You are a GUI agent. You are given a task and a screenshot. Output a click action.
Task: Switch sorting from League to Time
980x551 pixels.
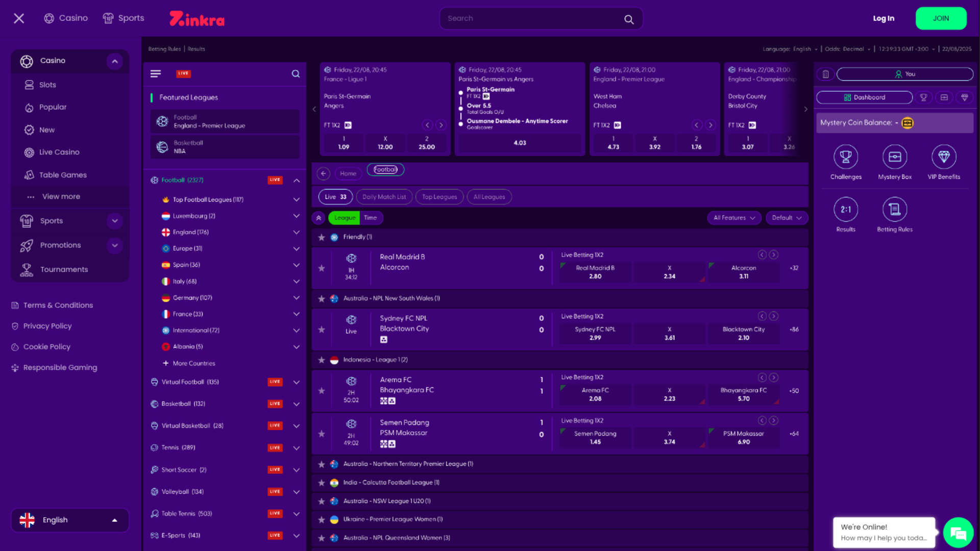(x=371, y=218)
